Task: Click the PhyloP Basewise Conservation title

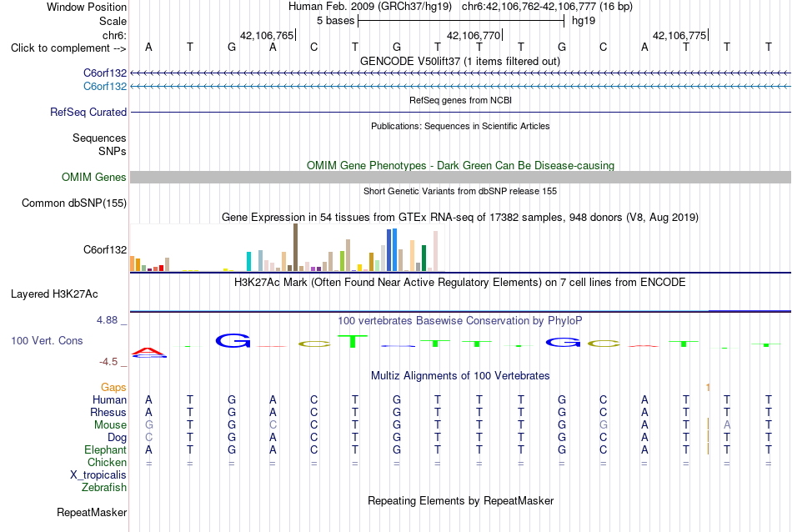Action: [x=460, y=320]
